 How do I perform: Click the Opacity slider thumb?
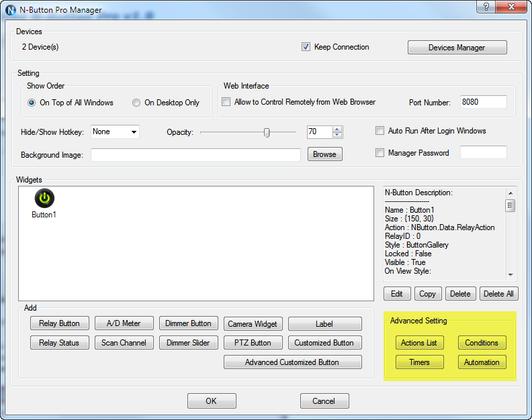point(267,133)
